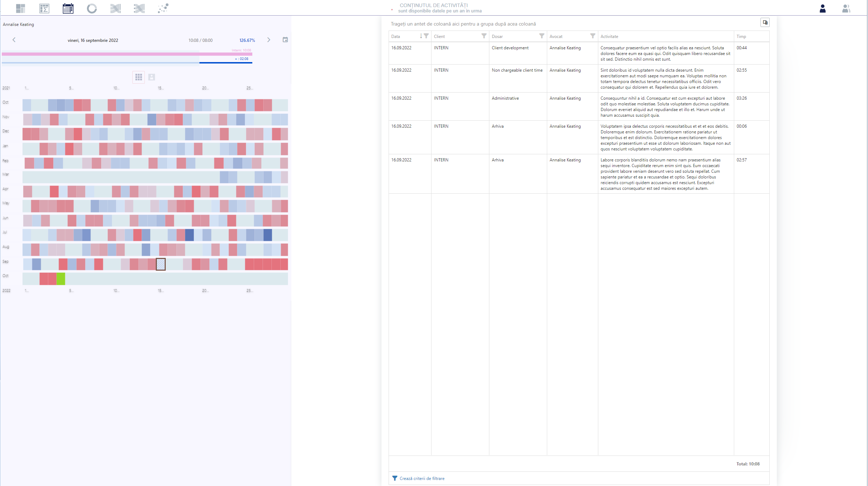Go to the previous day arrow
Screen dimensions: 868x486
14,40
